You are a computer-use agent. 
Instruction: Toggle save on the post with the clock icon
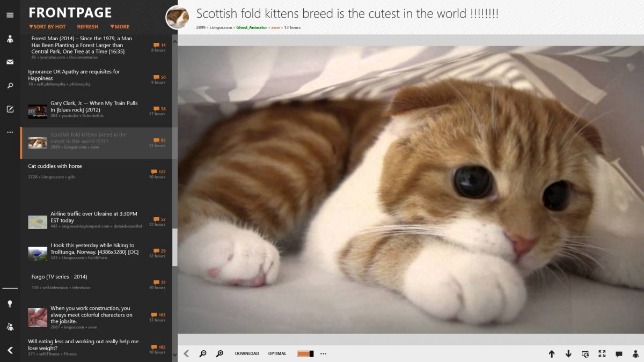[x=585, y=354]
